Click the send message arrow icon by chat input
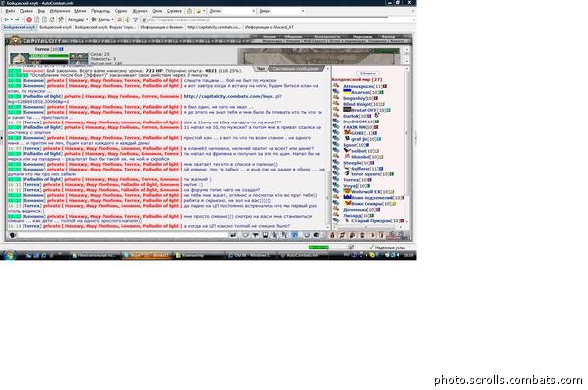The image size is (588, 390). coord(233,235)
